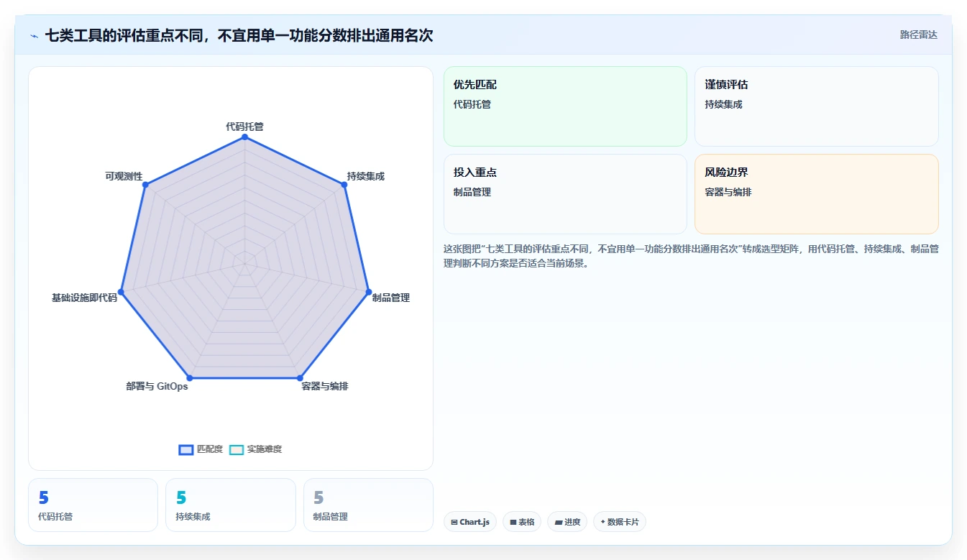Open the 投入重点 card
Viewport: 967px width, 560px height.
pos(565,194)
